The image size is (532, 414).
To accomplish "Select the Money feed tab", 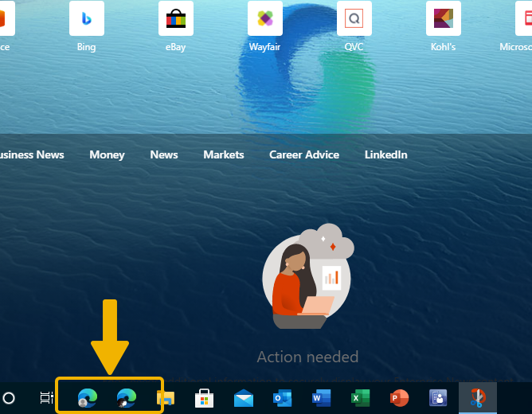I will coord(108,154).
